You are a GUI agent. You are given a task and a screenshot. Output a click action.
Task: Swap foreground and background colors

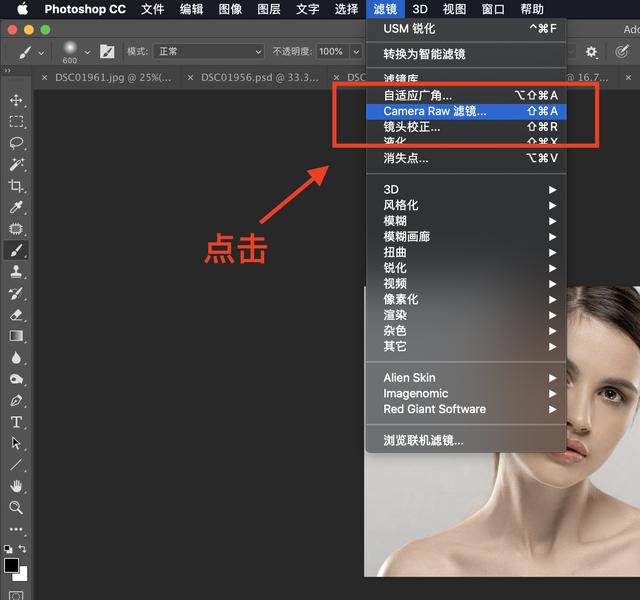click(x=22, y=549)
